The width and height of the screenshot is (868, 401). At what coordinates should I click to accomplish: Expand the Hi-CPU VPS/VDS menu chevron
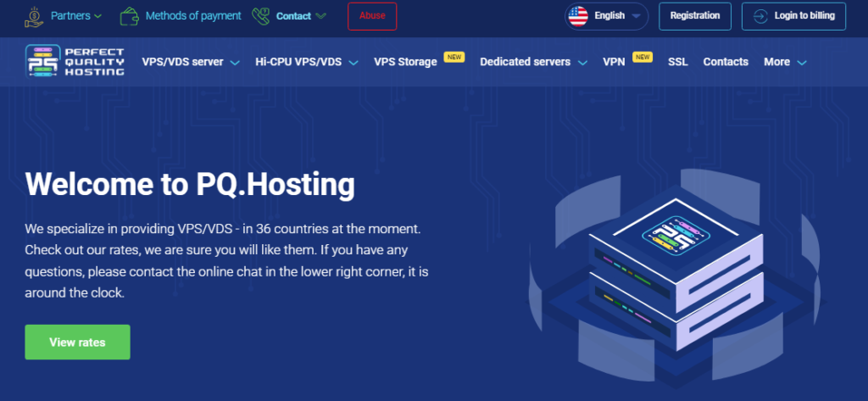pyautogui.click(x=353, y=63)
